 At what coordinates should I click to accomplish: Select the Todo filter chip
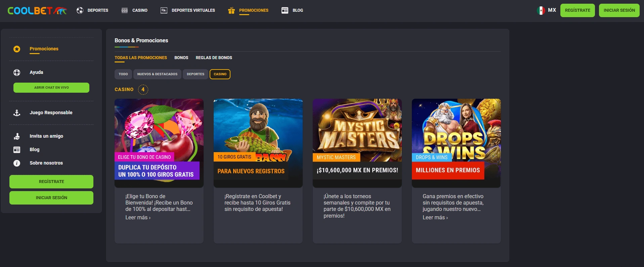click(123, 74)
